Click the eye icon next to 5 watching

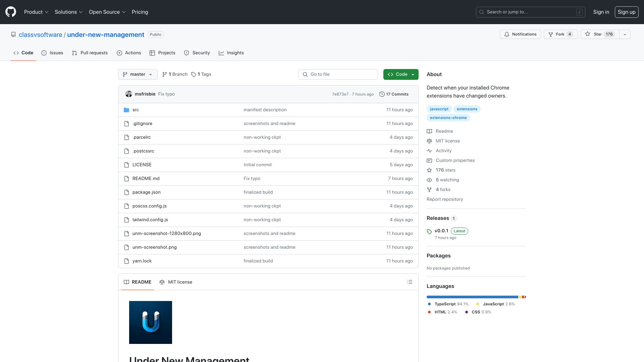[429, 180]
